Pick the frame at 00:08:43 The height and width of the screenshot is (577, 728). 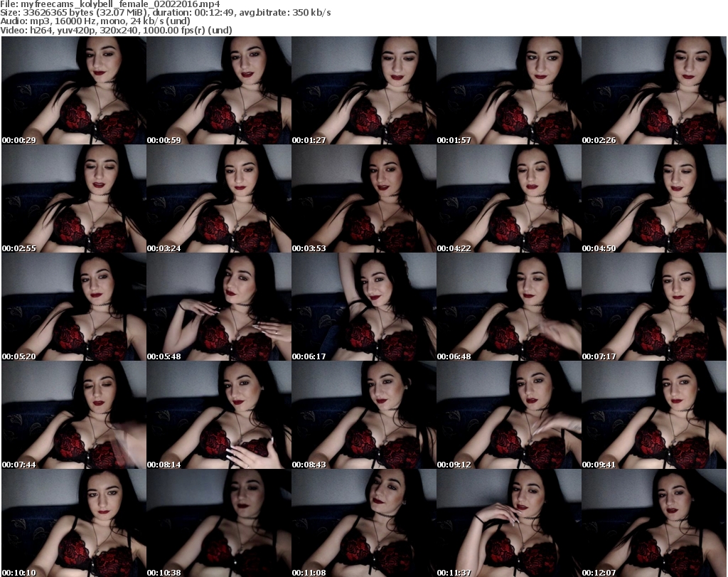pos(363,415)
